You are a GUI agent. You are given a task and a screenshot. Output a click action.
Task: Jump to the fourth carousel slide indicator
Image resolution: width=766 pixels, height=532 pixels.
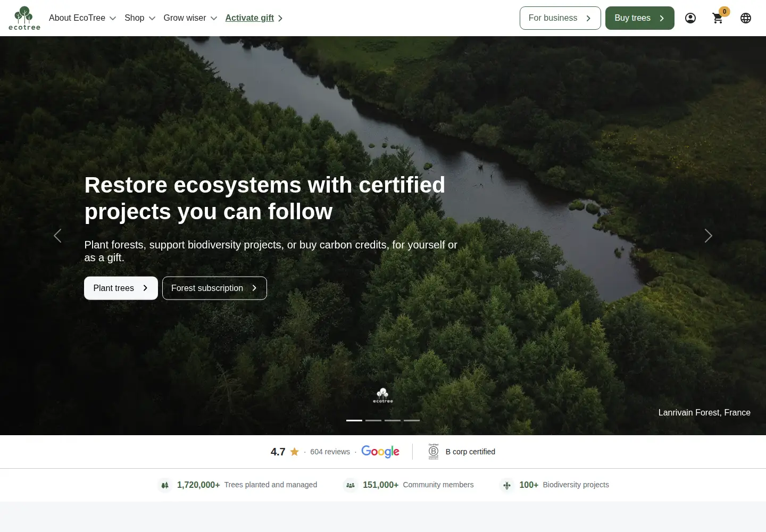click(x=412, y=420)
